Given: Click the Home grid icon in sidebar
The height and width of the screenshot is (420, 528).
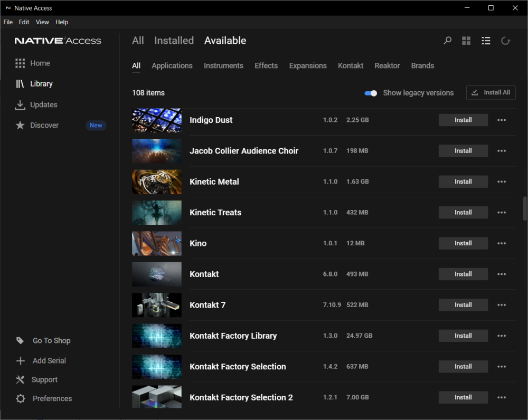Looking at the screenshot, I should [20, 63].
